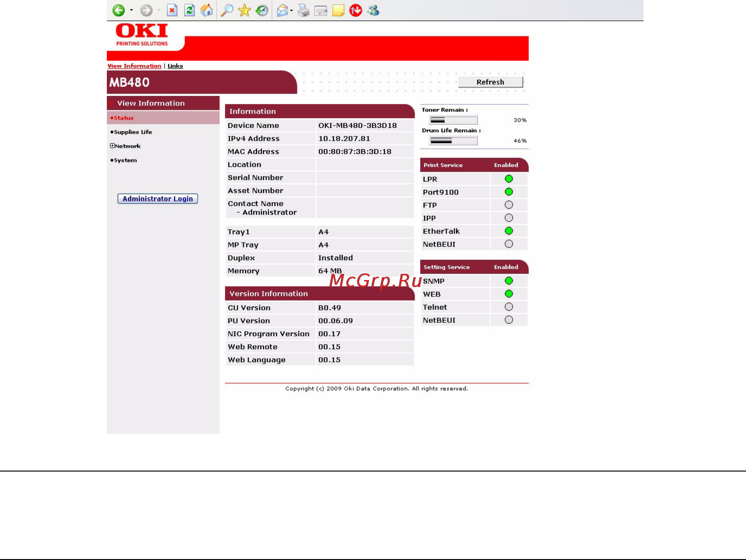The image size is (746, 560).
Task: Open the Links top navigation link
Action: coord(175,66)
